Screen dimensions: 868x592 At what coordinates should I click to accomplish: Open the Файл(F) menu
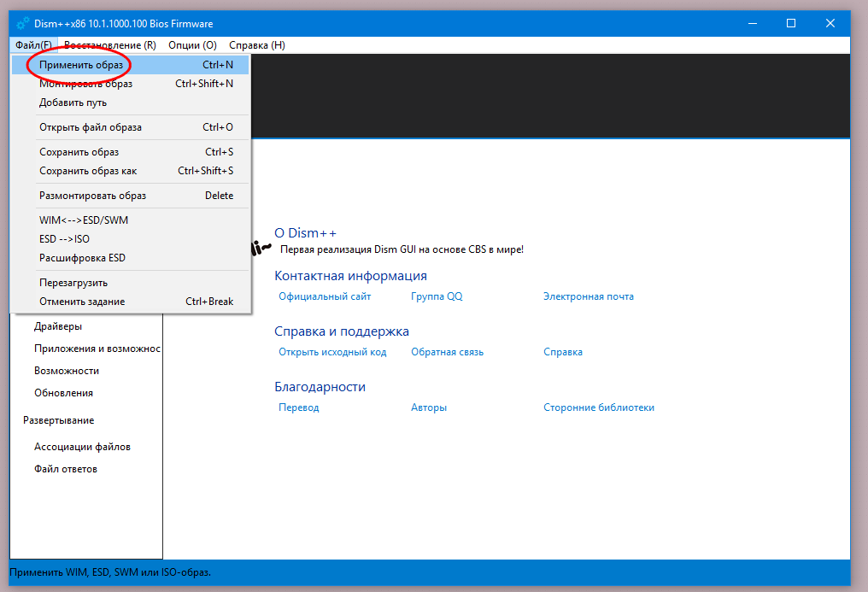[x=33, y=45]
